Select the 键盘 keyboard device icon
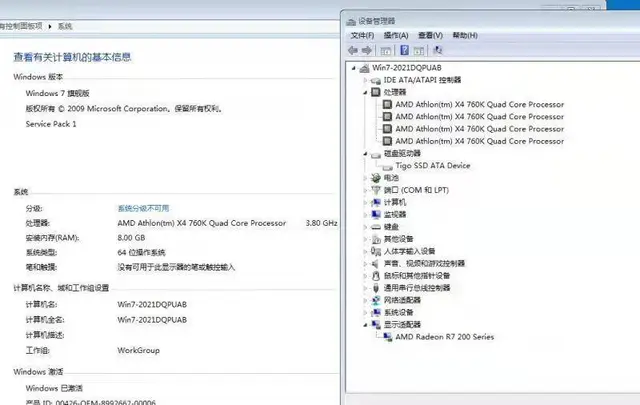 (x=376, y=227)
